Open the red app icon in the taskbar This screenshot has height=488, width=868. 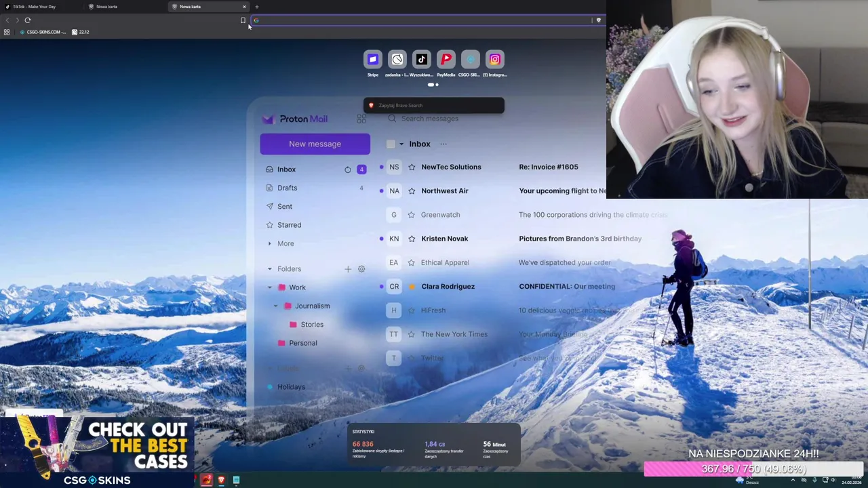tap(206, 480)
